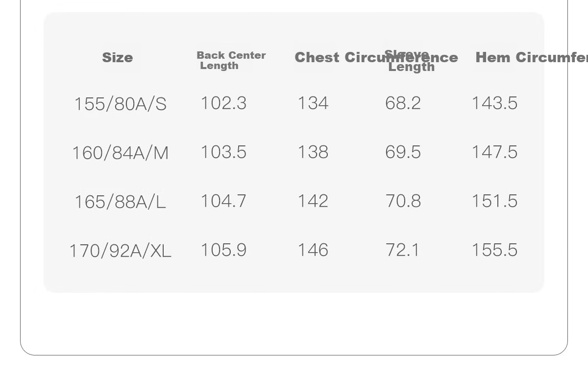Image resolution: width=588 pixels, height=376 pixels.
Task: Click sleeve length value 69.5
Action: coord(403,152)
